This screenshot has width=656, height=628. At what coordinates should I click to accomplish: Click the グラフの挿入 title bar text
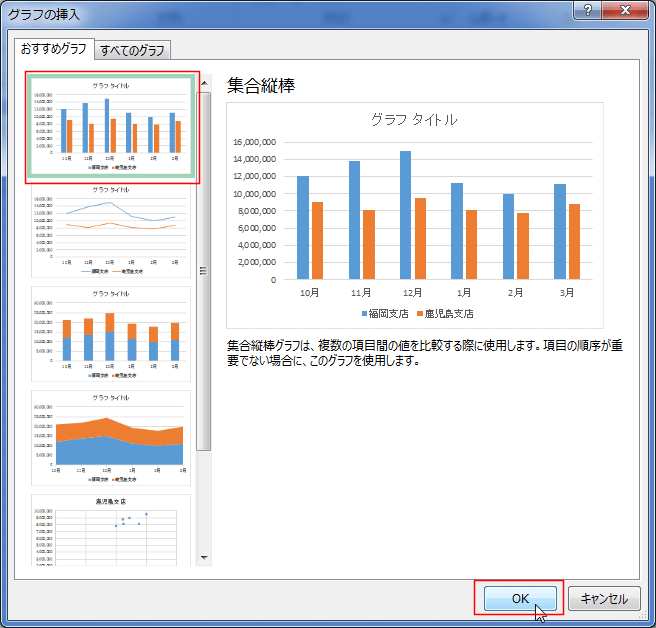coord(44,14)
